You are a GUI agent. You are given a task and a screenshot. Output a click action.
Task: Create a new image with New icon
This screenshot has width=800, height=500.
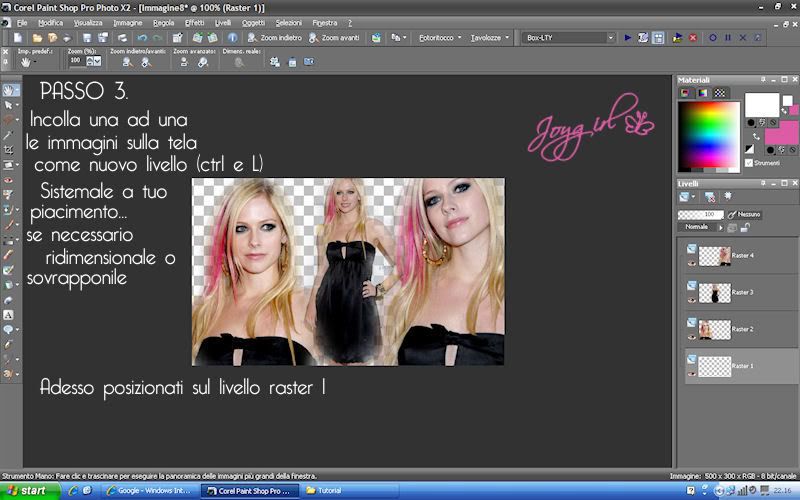click(18, 38)
